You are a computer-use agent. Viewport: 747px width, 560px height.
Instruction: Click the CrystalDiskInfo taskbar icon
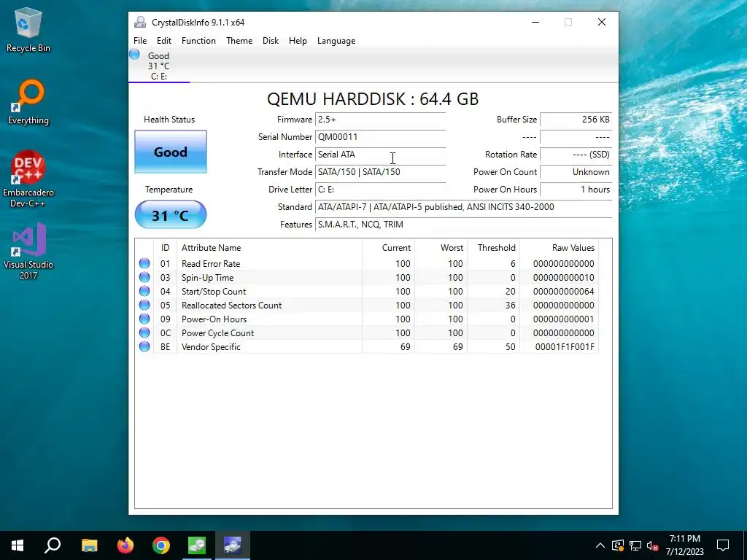click(x=233, y=545)
